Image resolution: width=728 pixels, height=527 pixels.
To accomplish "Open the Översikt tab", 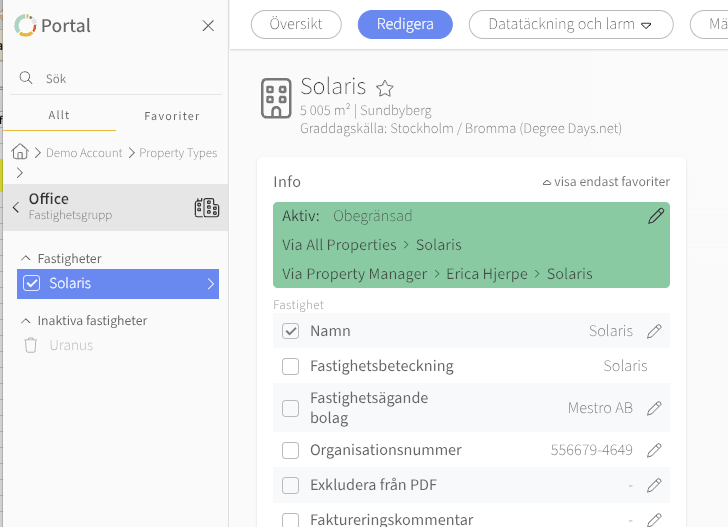I will click(296, 24).
